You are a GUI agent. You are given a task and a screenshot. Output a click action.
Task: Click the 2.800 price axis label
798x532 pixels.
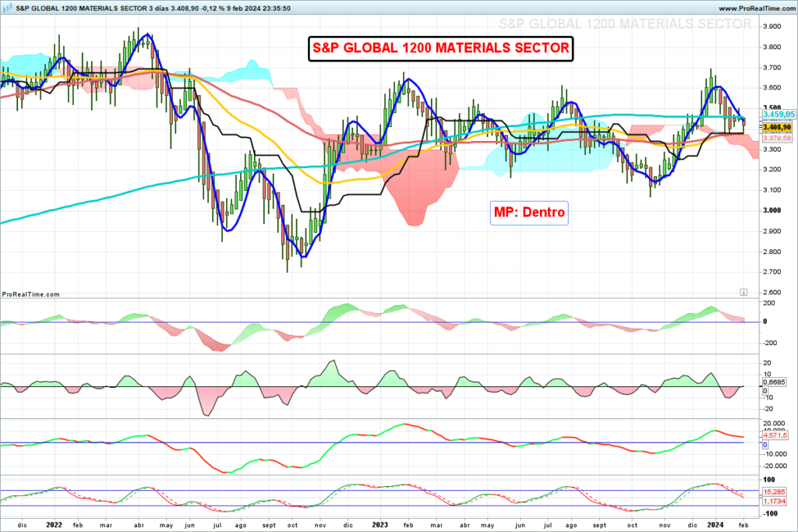click(x=772, y=252)
